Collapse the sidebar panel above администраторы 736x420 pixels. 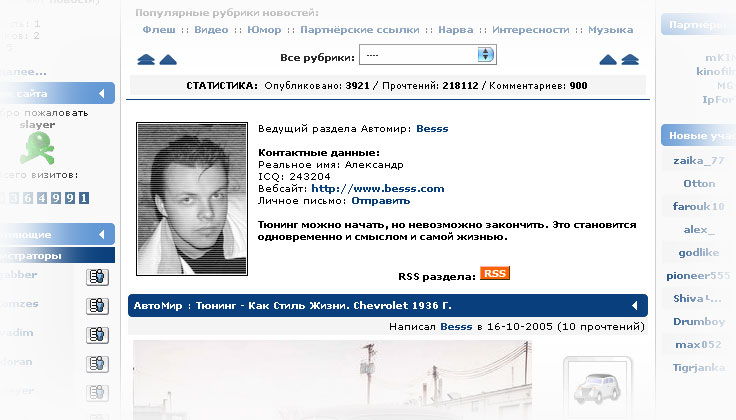(x=101, y=234)
